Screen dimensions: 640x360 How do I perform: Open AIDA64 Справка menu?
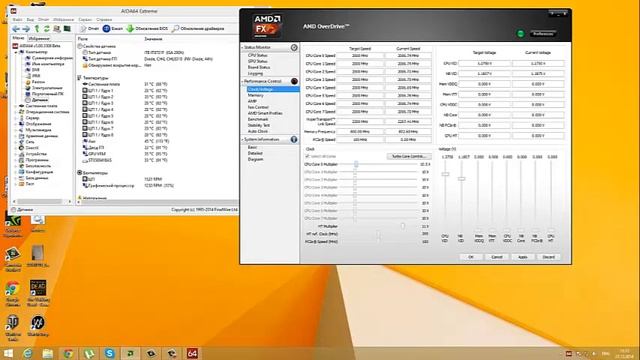pos(104,19)
